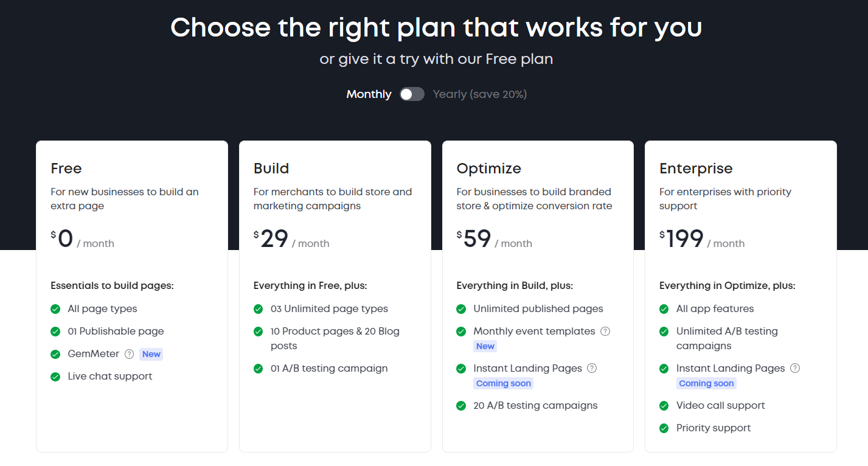The width and height of the screenshot is (868, 466).
Task: Select the Enterprise plan heading
Action: tap(696, 169)
